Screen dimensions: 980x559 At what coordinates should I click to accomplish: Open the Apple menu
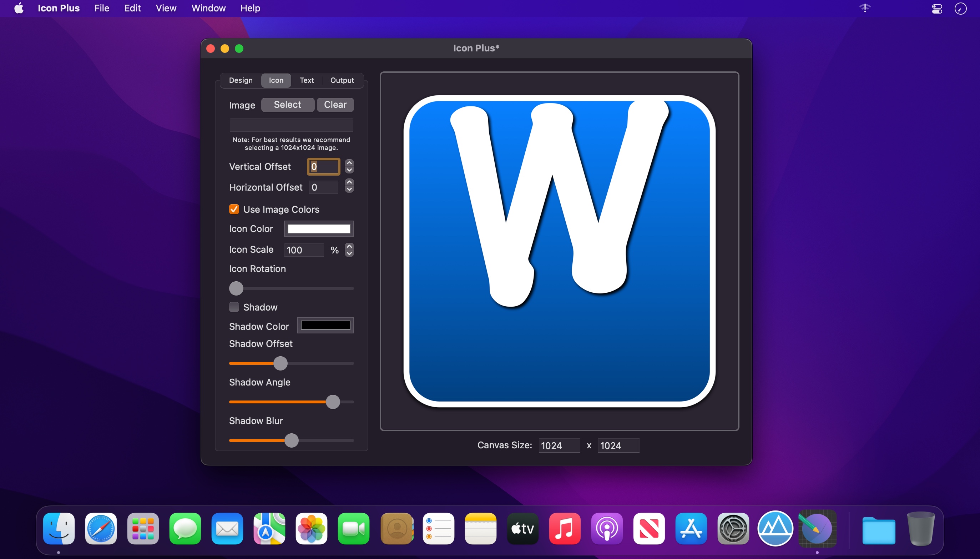tap(19, 8)
